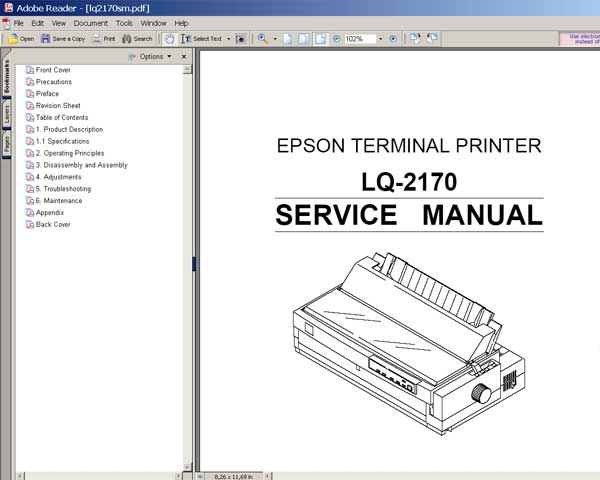Go to the Appendix bookmark
600x480 pixels.
click(x=50, y=212)
